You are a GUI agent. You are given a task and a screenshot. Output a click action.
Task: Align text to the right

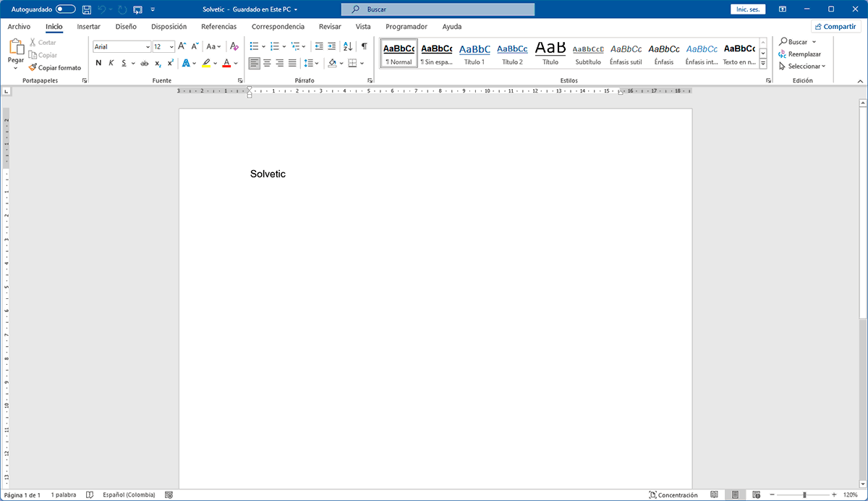[279, 63]
